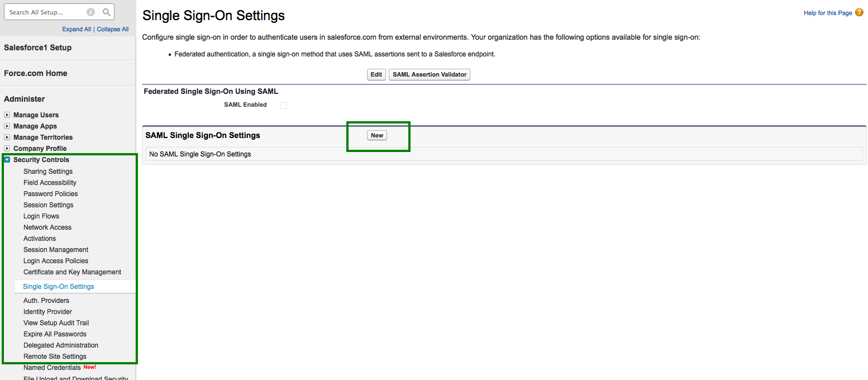Screen dimensions: 868x380
Task: Click the orange help question mark icon
Action: (859, 12)
